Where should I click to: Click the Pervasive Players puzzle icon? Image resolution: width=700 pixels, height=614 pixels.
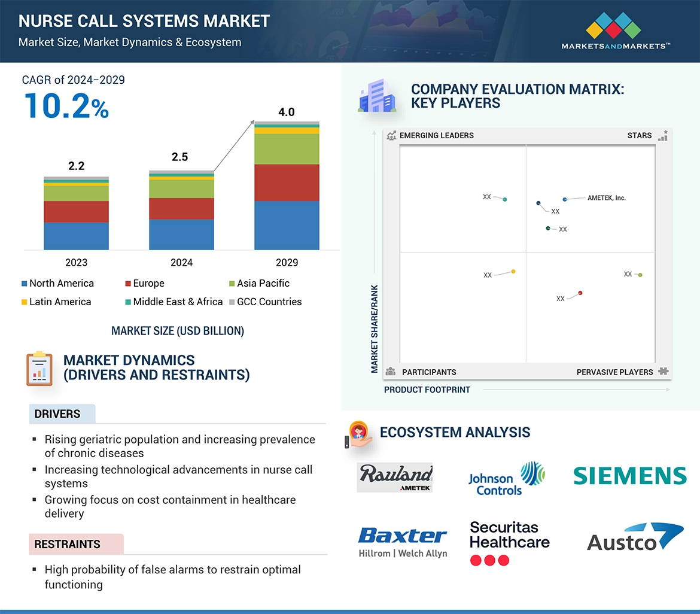tap(663, 372)
